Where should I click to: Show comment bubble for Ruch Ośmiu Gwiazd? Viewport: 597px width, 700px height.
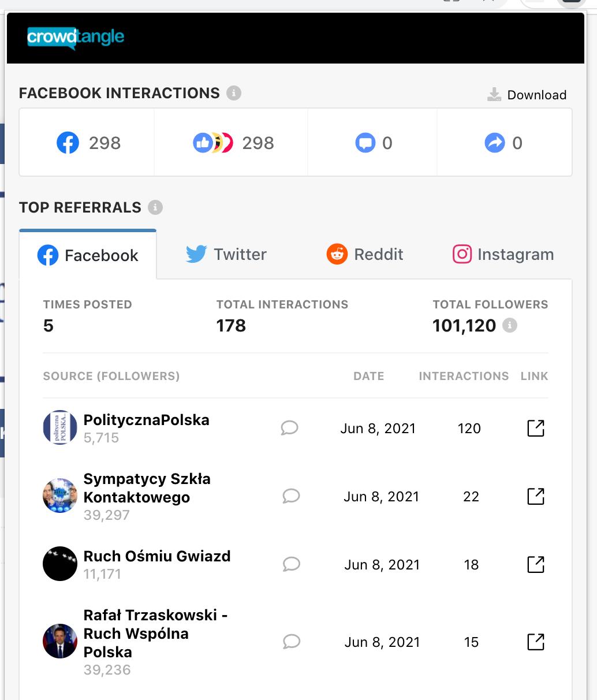click(292, 564)
